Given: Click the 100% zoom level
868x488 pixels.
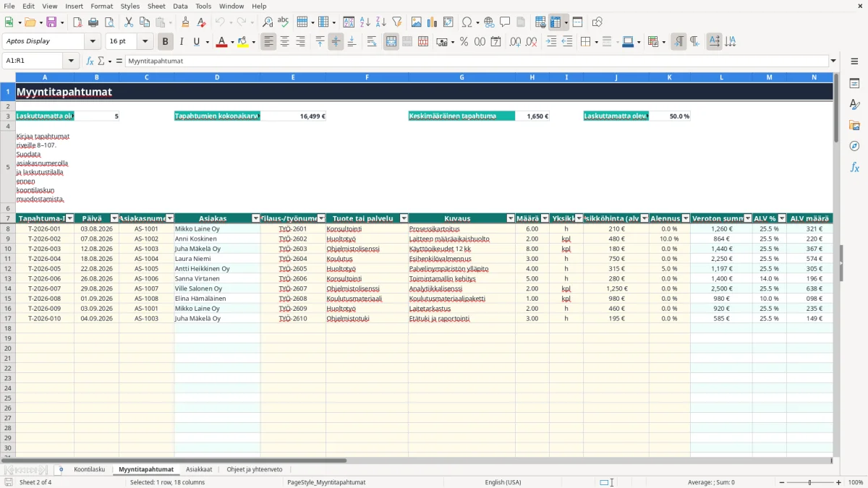Looking at the screenshot, I should pos(856,482).
